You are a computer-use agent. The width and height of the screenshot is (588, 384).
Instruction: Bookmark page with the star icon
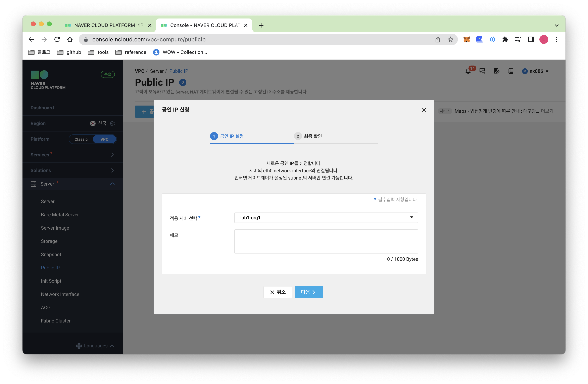[x=451, y=40]
